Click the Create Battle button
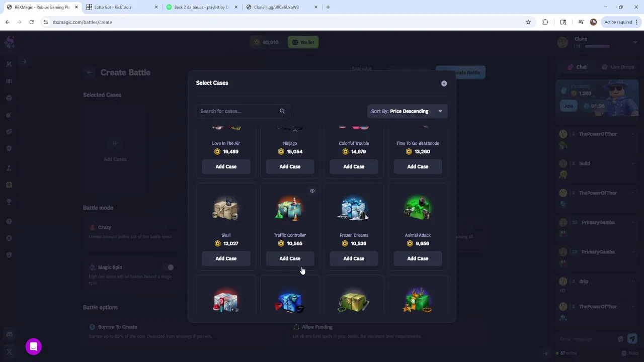Image resolution: width=644 pixels, height=362 pixels. [461, 72]
